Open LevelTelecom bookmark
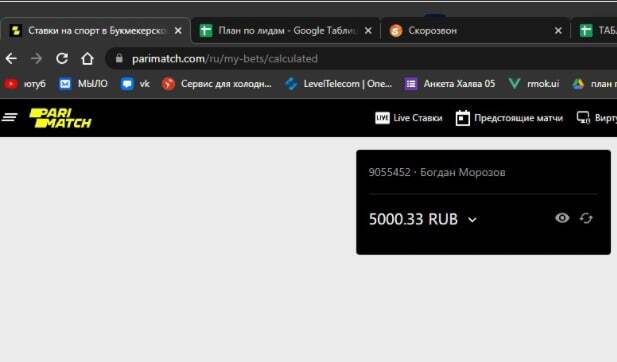This screenshot has height=362, width=617. click(x=339, y=84)
